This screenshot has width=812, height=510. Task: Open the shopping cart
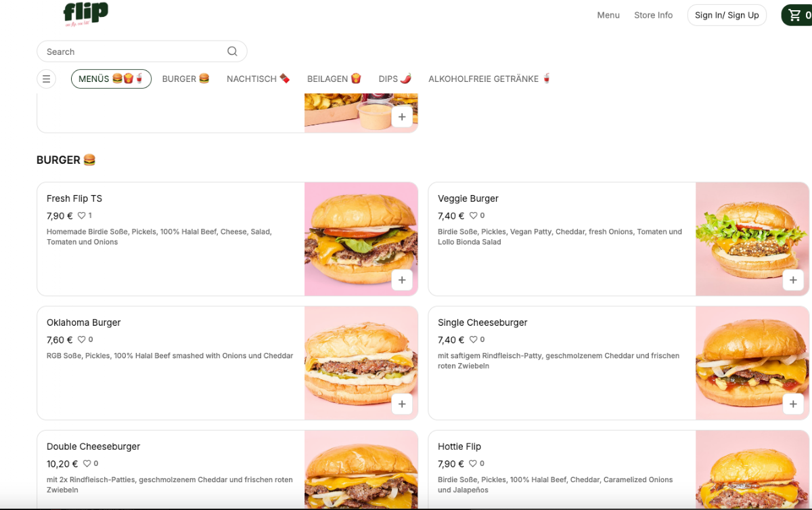coord(798,15)
